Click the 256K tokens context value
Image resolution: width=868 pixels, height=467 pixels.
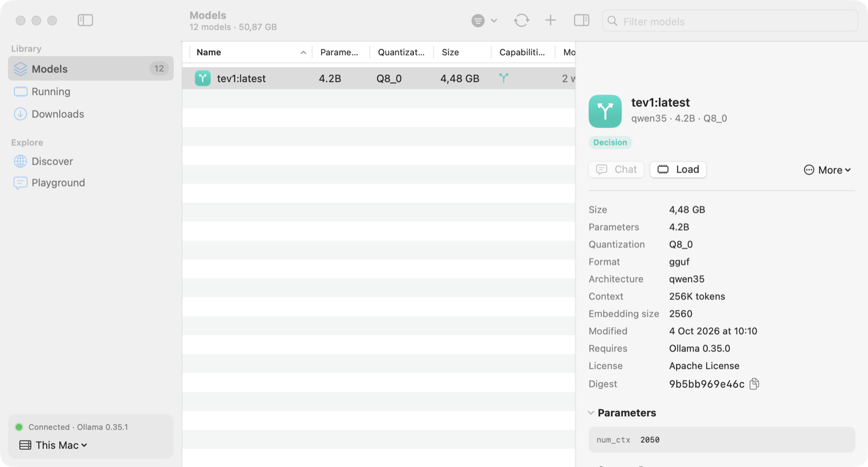(697, 297)
